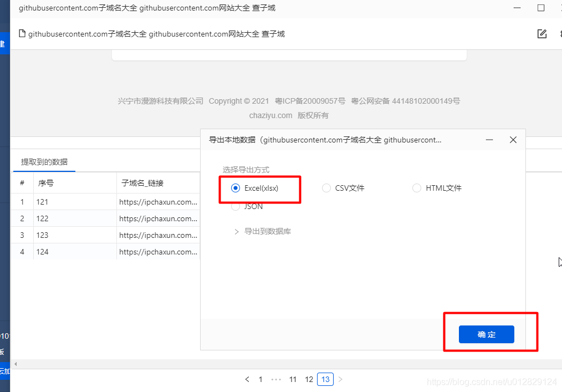Close the 导出本地数据 dialog
Viewport: 562px width, 392px height.
(x=513, y=140)
